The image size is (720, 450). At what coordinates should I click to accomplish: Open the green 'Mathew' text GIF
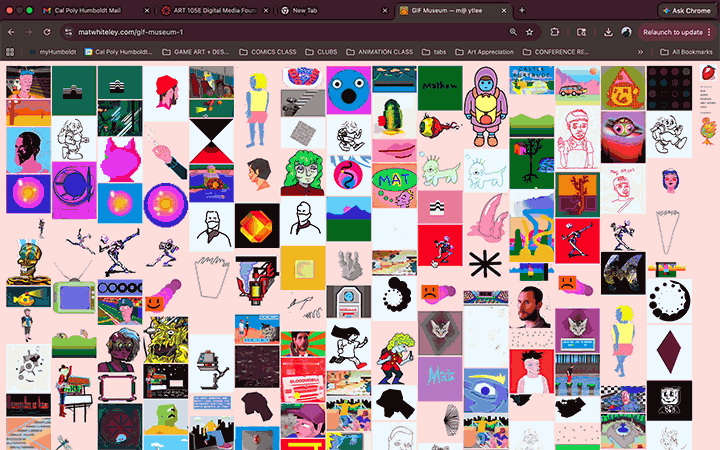click(x=440, y=88)
